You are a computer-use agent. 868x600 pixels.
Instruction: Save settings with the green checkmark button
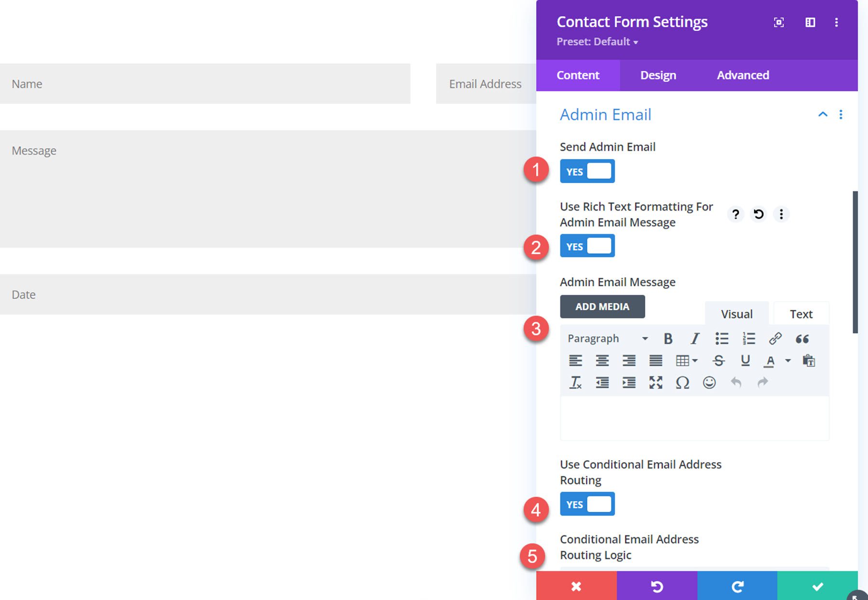pos(817,586)
